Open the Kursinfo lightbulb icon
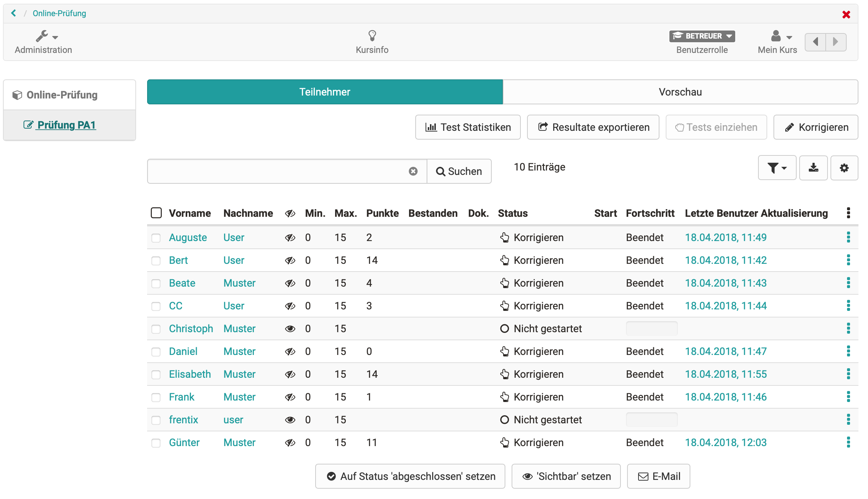868x499 pixels. pyautogui.click(x=372, y=36)
